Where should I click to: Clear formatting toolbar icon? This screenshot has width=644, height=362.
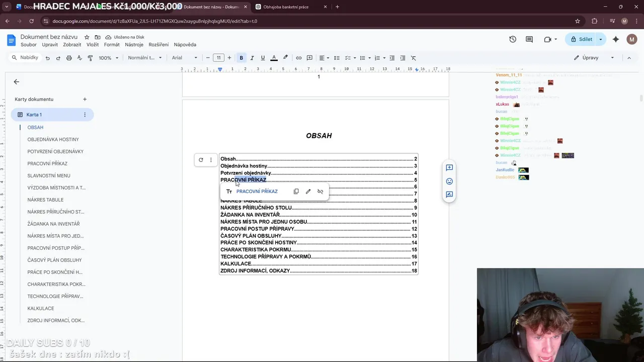[414, 58]
